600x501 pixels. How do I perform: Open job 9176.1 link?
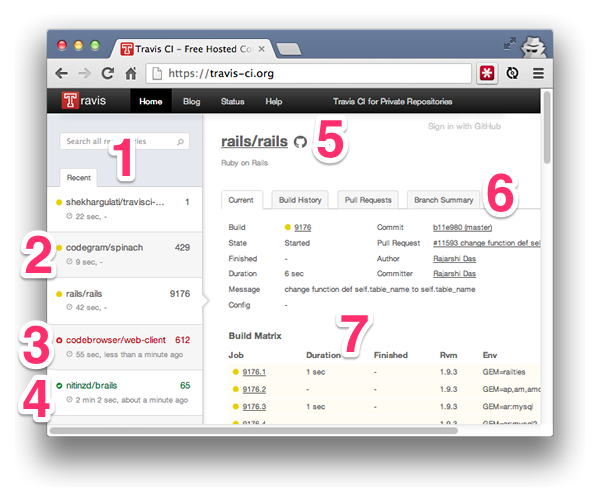(254, 372)
